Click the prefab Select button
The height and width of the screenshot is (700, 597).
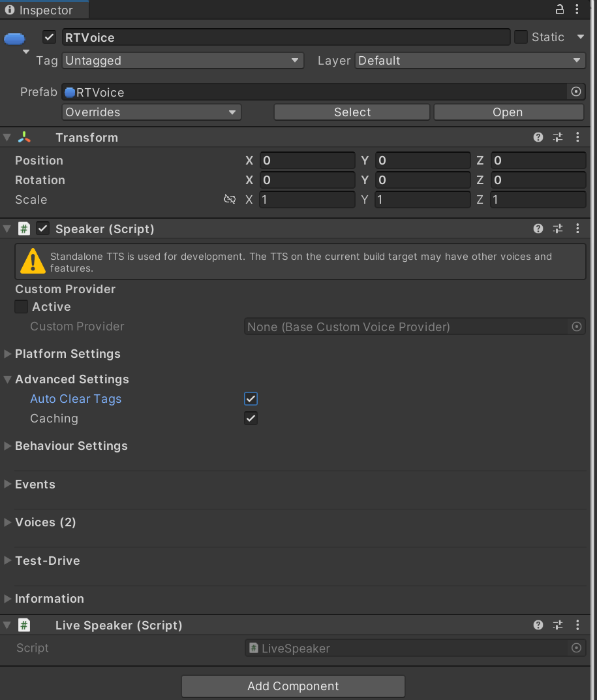pyautogui.click(x=352, y=112)
